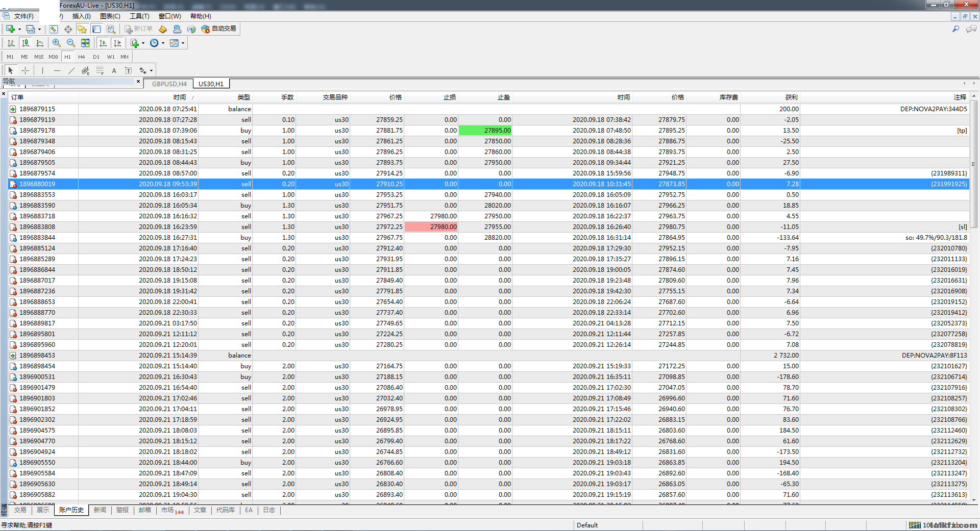The width and height of the screenshot is (980, 531).
Task: Select the crosshair tool
Action: click(25, 71)
